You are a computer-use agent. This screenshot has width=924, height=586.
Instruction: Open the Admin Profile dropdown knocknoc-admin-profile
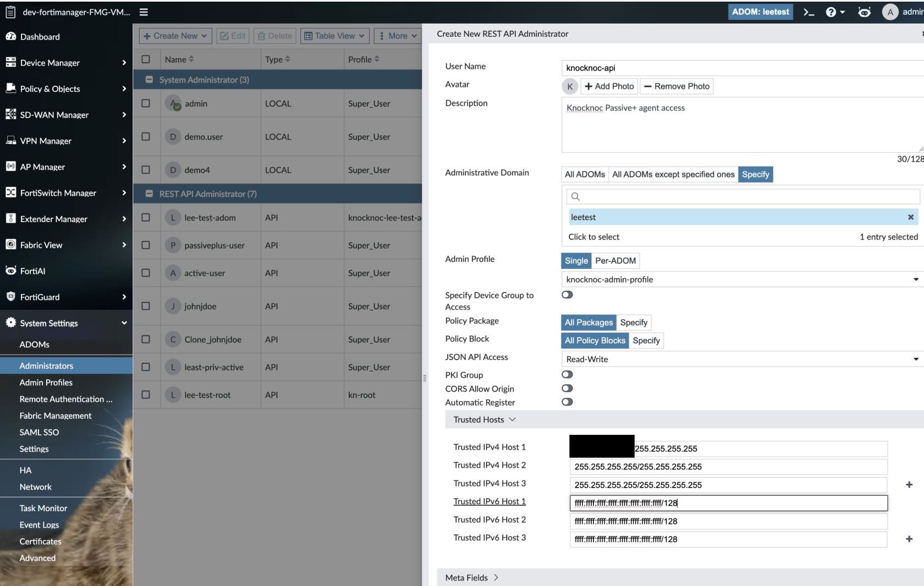(743, 279)
